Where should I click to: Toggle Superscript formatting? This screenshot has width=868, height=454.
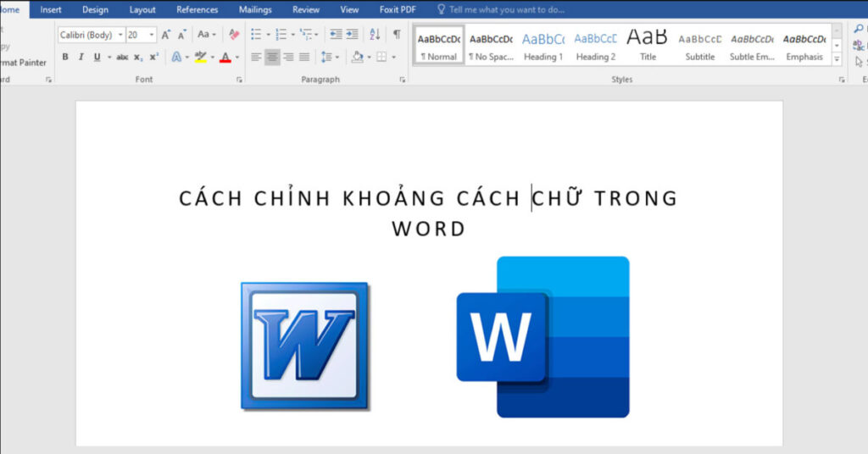(154, 57)
